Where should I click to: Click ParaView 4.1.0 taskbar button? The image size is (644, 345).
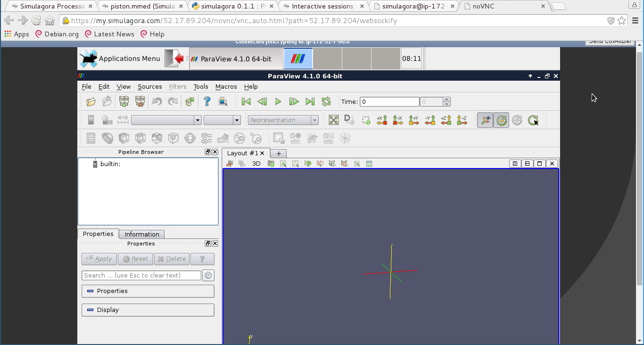click(x=236, y=59)
